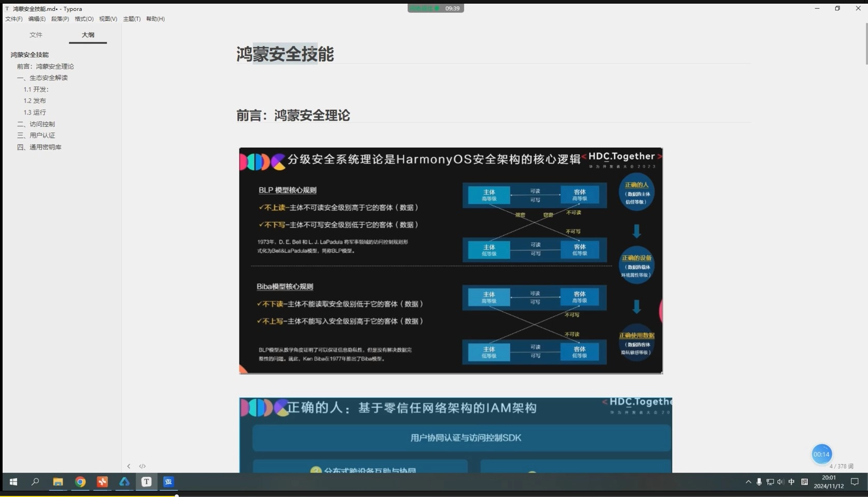Open the source code mode with </> icon
This screenshot has width=868, height=497.
(x=142, y=466)
